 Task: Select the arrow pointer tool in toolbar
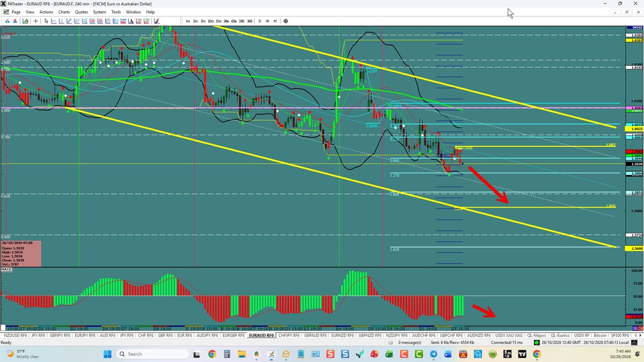pyautogui.click(x=46, y=21)
